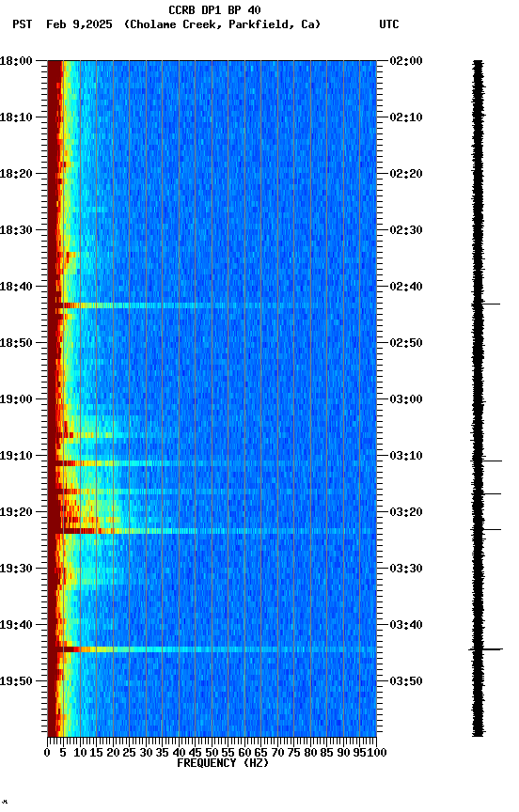Click the seismogram spike near 03:11 UTC
This screenshot has height=812, width=519.
click(486, 461)
